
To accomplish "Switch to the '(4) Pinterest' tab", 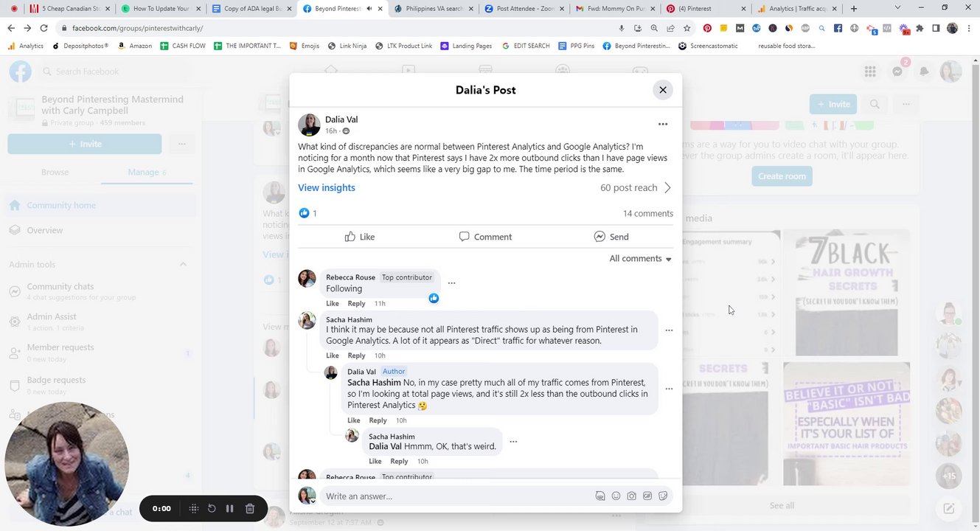I will 704,9.
